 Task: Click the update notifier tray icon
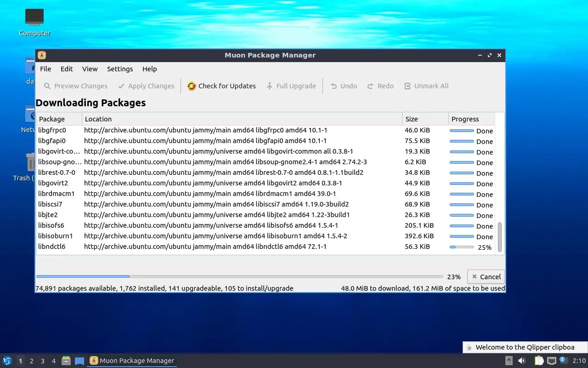tap(563, 361)
